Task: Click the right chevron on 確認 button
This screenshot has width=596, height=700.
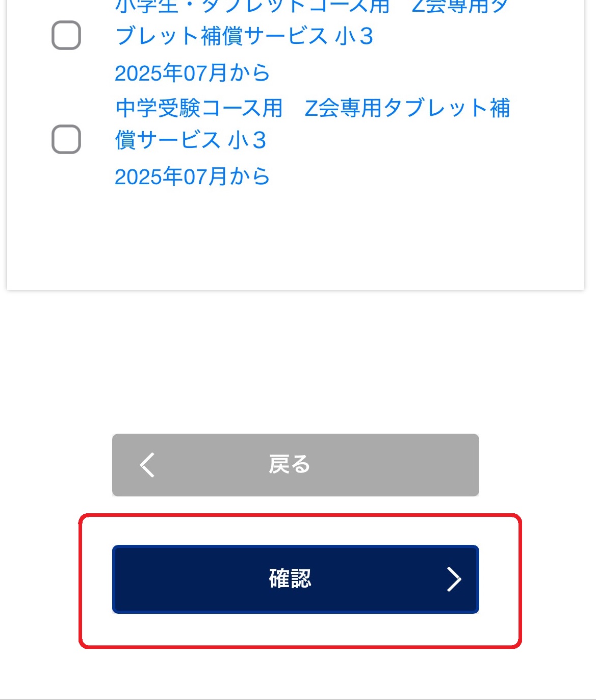Action: coord(453,579)
